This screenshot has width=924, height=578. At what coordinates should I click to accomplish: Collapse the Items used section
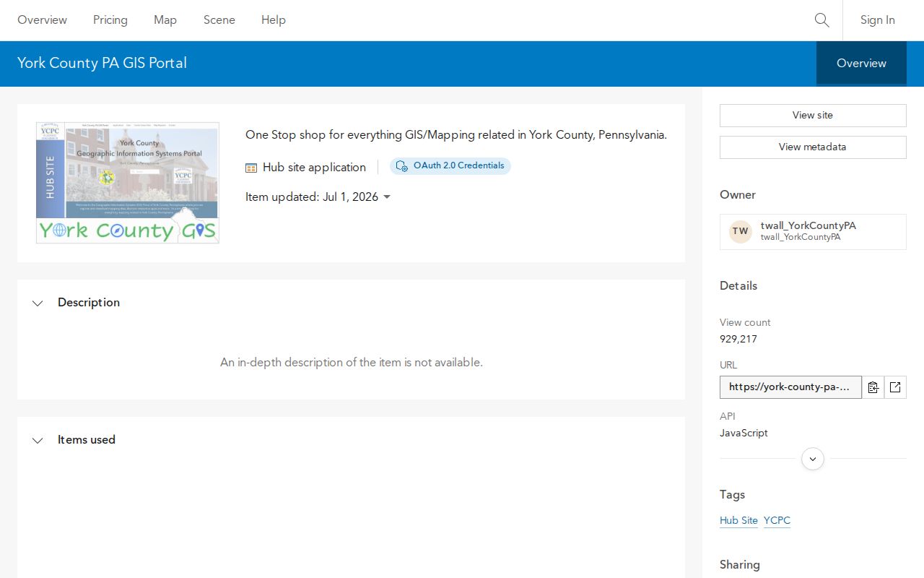(38, 441)
